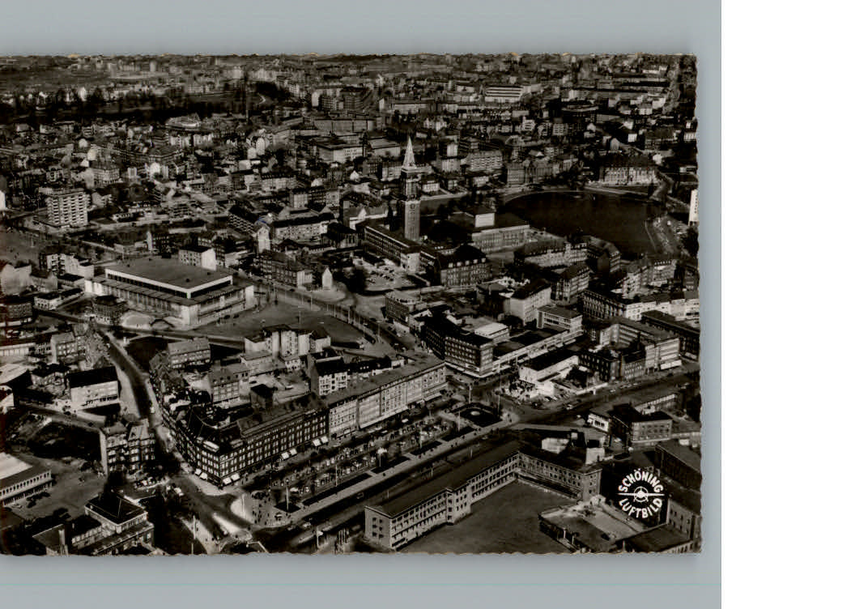Viewport: 868px width, 609px height.
Task: Select the word SCHÖNING in the watermark
Action: click(640, 481)
